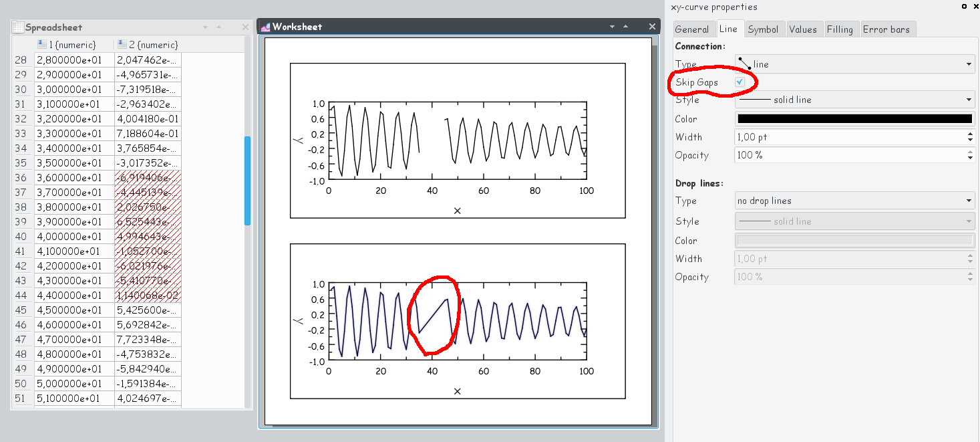Select row 40 header in the spreadsheet
The width and height of the screenshot is (980, 442).
21,237
